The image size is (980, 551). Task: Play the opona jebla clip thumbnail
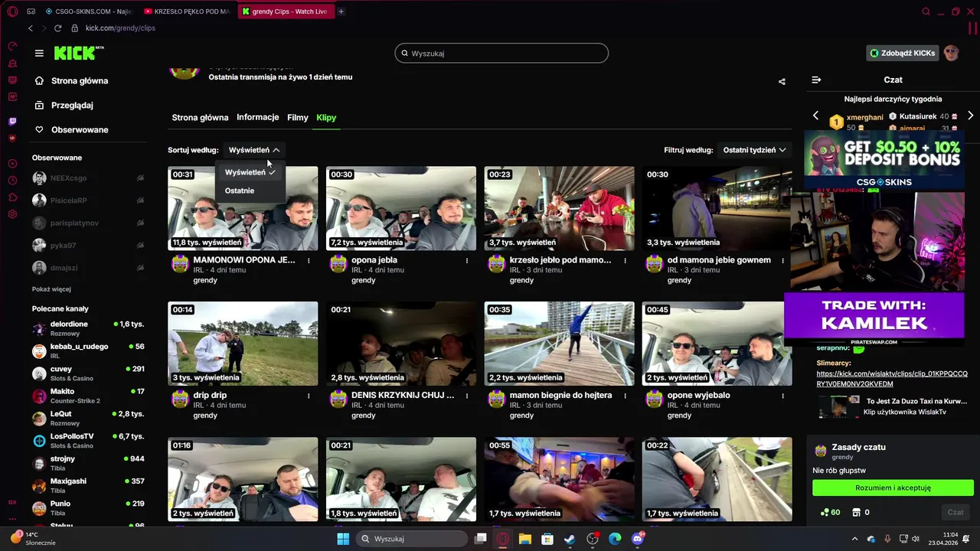click(400, 208)
